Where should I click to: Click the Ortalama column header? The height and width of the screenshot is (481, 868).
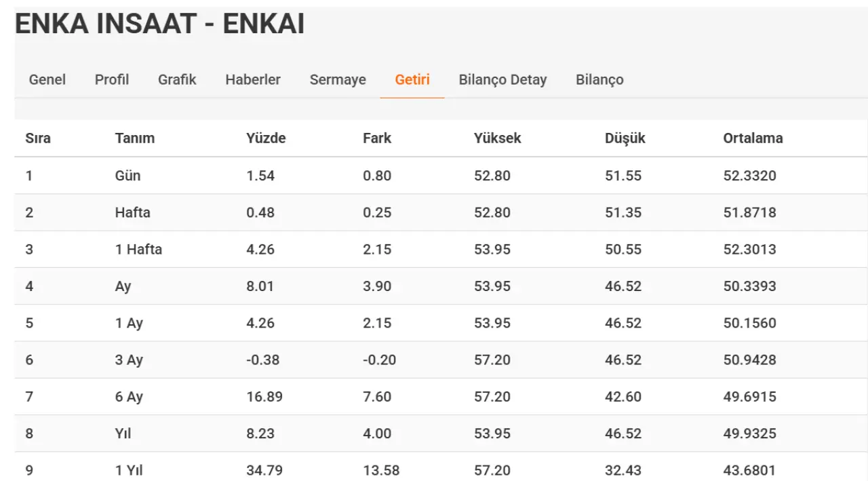coord(753,138)
